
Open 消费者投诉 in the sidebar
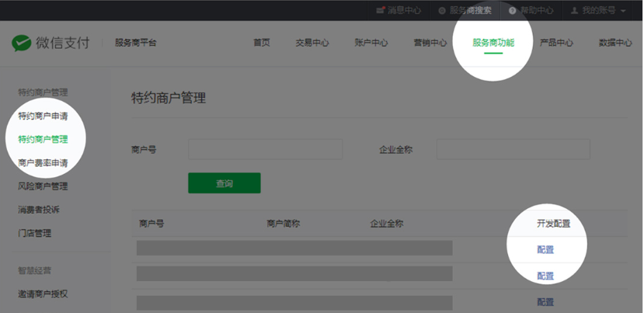(x=39, y=210)
